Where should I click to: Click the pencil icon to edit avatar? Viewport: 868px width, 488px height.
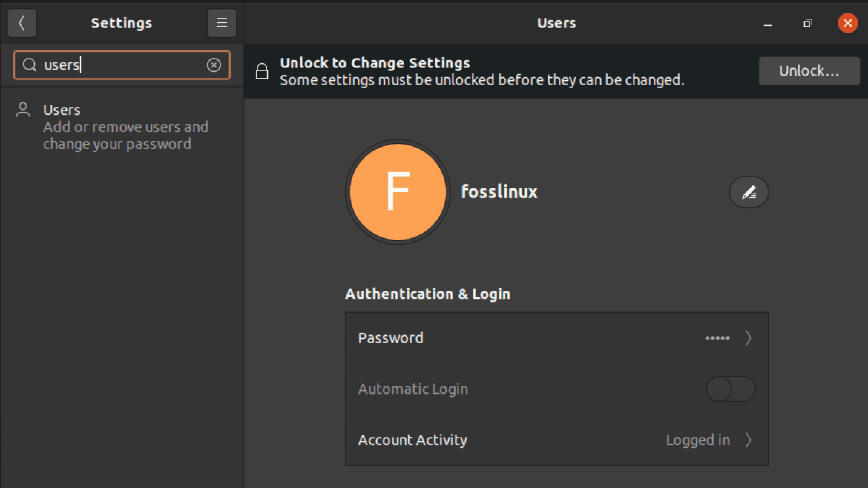[749, 191]
